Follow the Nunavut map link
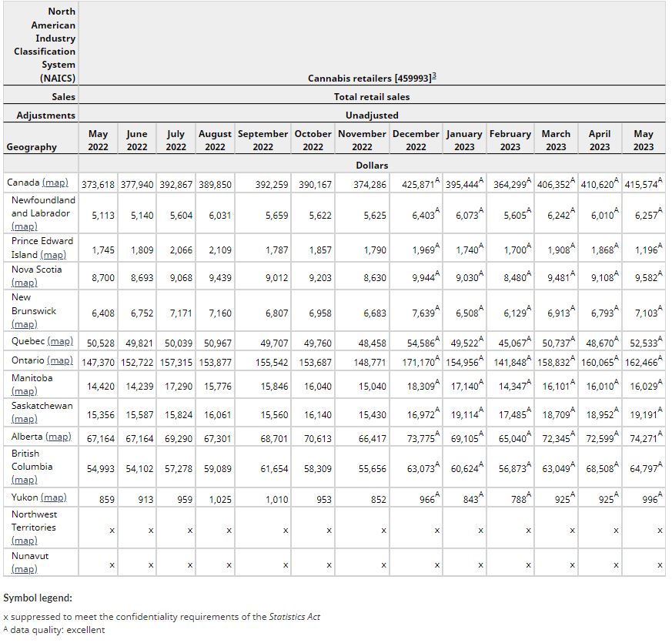This screenshot has height=643, width=672. pos(25,569)
